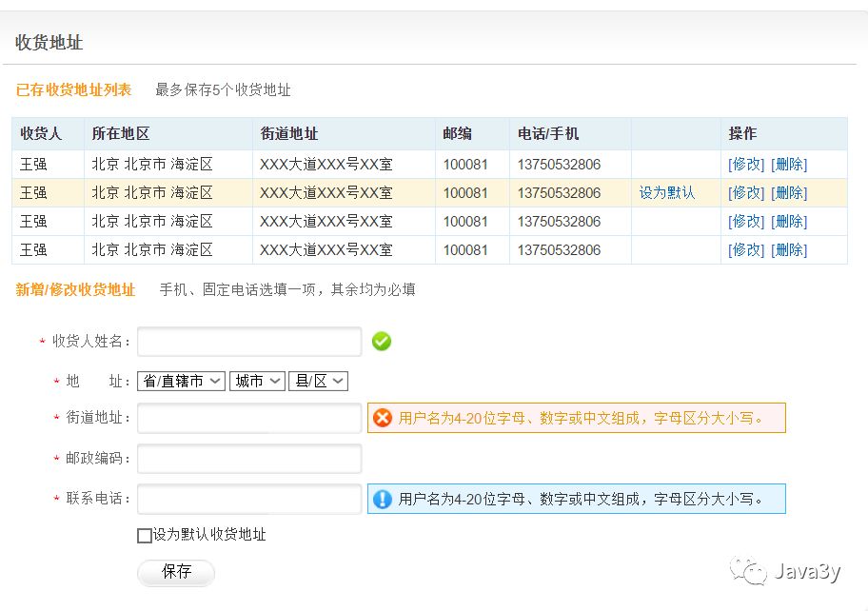This screenshot has width=868, height=611.
Task: Click 13750532806 in the third row
Action: (559, 222)
